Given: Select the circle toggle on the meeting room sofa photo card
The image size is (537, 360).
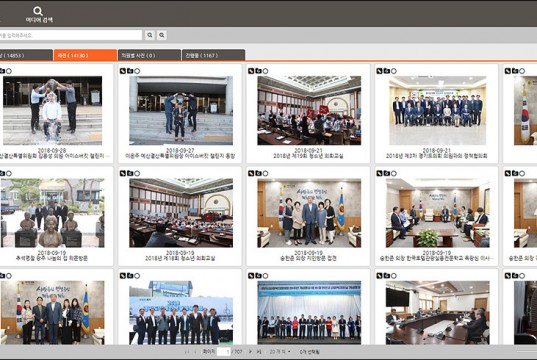Looking at the screenshot, I should coord(394,173).
